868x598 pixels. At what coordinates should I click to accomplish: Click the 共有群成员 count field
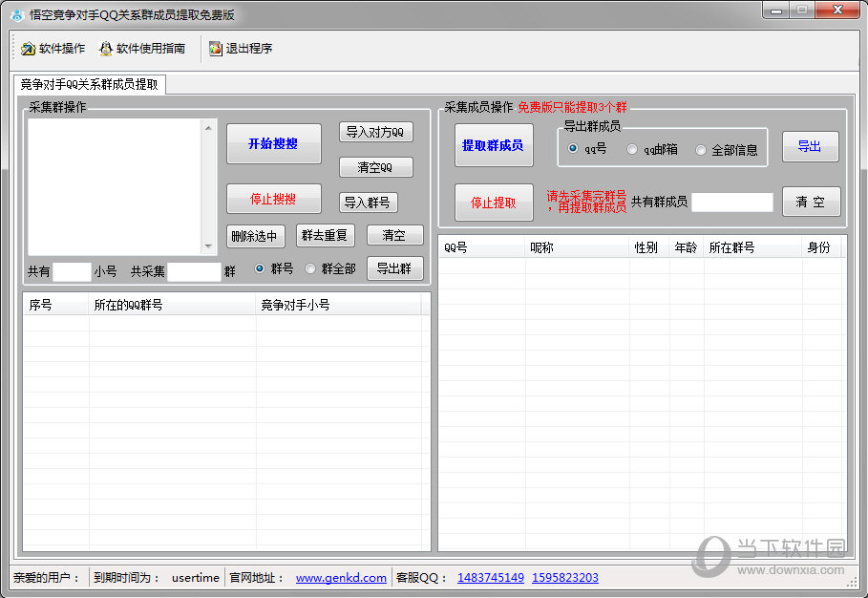click(x=731, y=203)
